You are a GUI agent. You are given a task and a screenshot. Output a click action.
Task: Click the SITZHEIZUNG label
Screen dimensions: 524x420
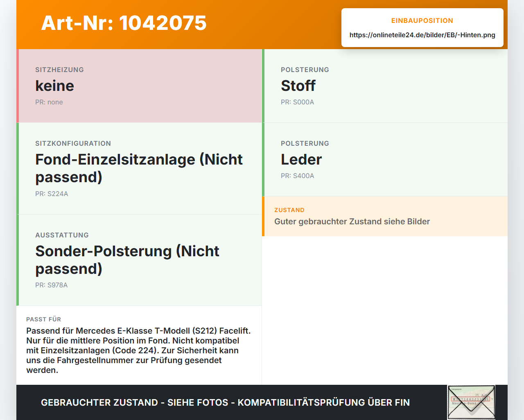tap(59, 70)
